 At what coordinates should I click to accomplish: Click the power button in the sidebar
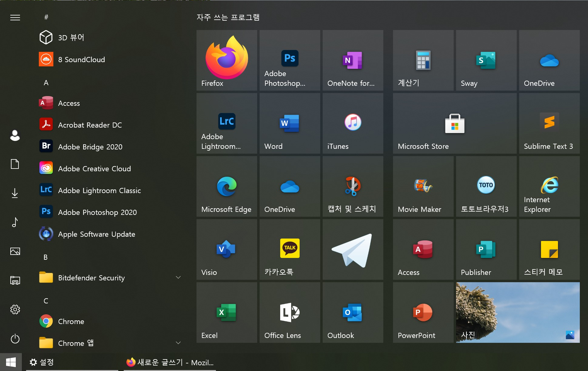[15, 339]
